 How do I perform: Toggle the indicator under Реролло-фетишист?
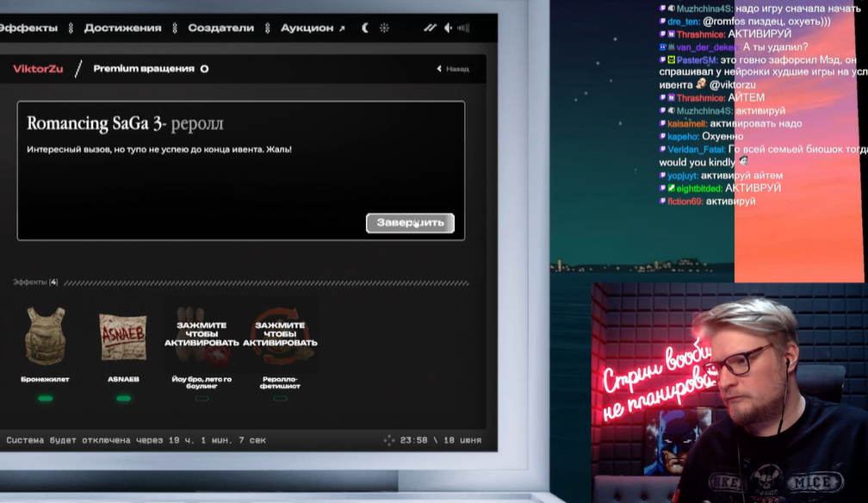coord(280,398)
